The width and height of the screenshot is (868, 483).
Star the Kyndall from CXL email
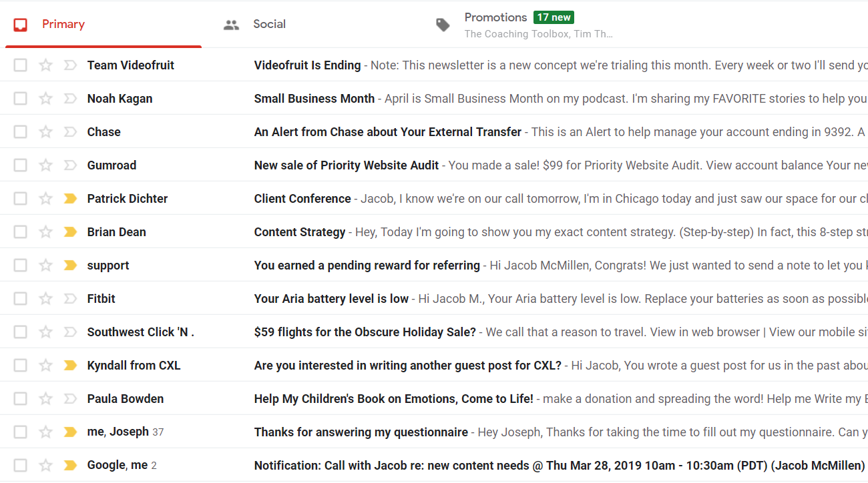tap(45, 365)
